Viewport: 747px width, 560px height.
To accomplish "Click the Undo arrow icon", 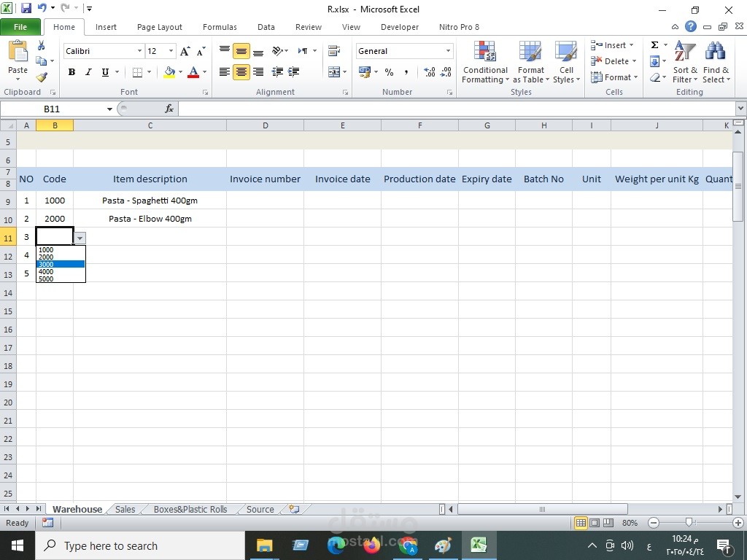I will (42, 8).
